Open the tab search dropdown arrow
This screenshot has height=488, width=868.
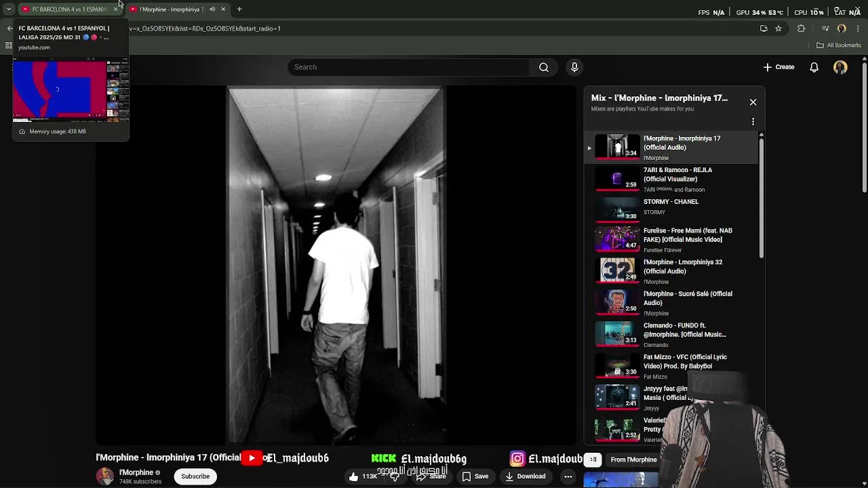point(8,9)
